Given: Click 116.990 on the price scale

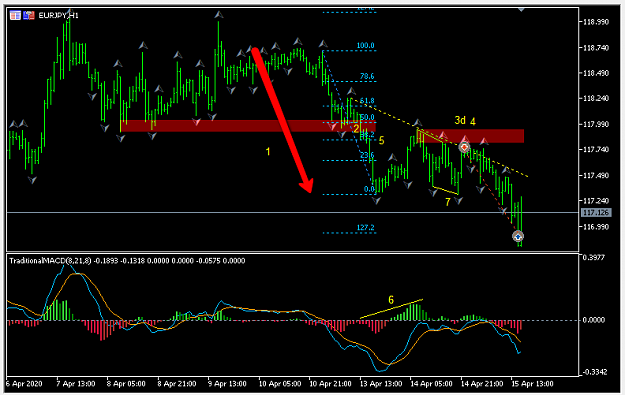Looking at the screenshot, I should tap(596, 227).
